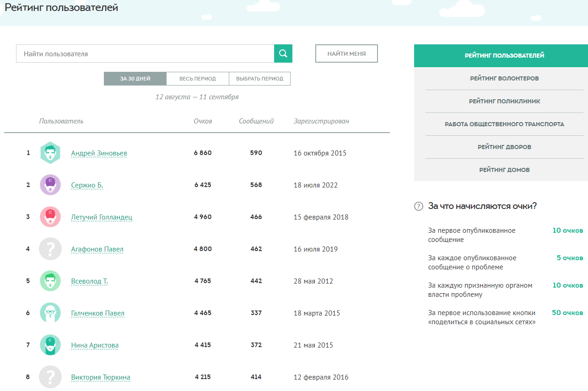Image resolution: width=588 pixels, height=391 pixels.
Task: Click the date range 12 августа — 11 сентября
Action: (x=197, y=97)
